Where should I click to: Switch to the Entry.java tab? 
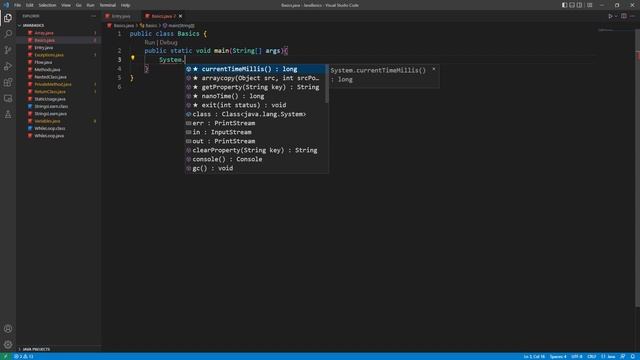tap(121, 16)
